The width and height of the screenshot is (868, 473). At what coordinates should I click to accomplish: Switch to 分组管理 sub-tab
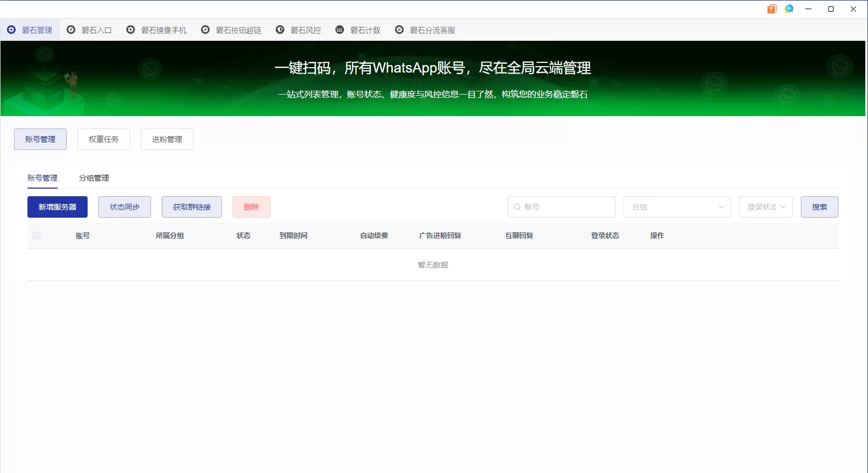tap(94, 178)
